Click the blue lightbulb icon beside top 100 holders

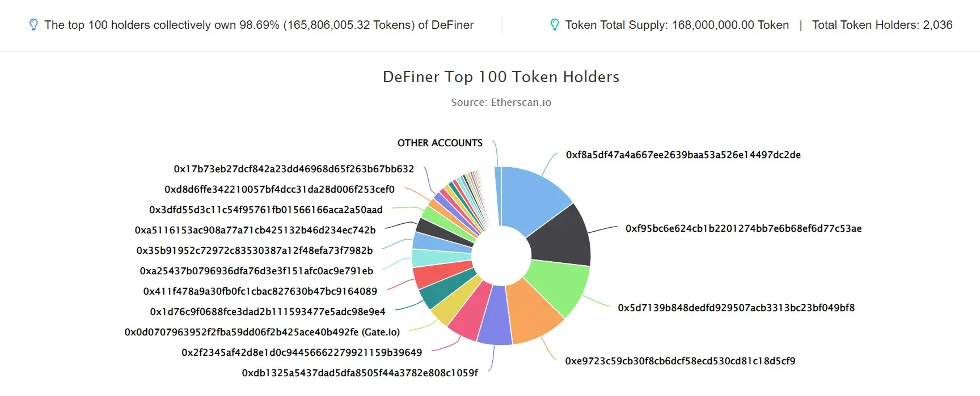(x=33, y=25)
